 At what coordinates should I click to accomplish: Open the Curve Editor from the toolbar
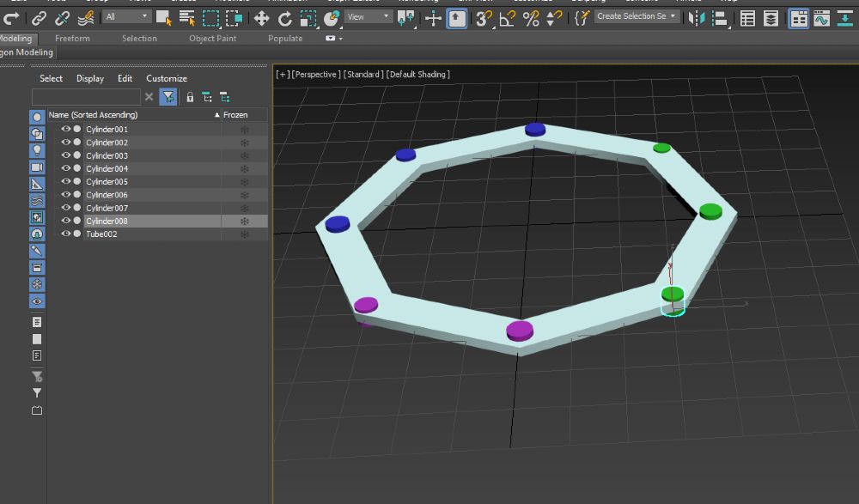tap(822, 19)
